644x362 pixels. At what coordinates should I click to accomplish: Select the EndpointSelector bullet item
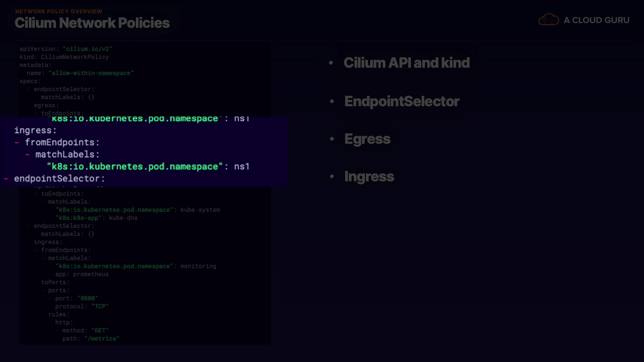401,101
